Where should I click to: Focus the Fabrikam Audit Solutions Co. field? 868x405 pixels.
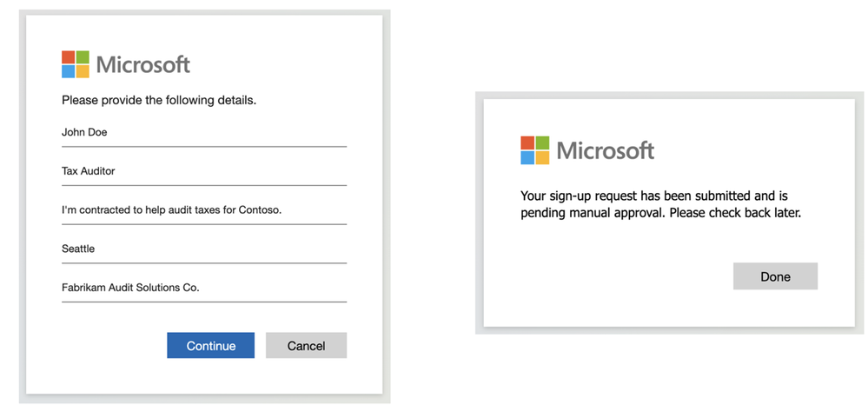203,287
